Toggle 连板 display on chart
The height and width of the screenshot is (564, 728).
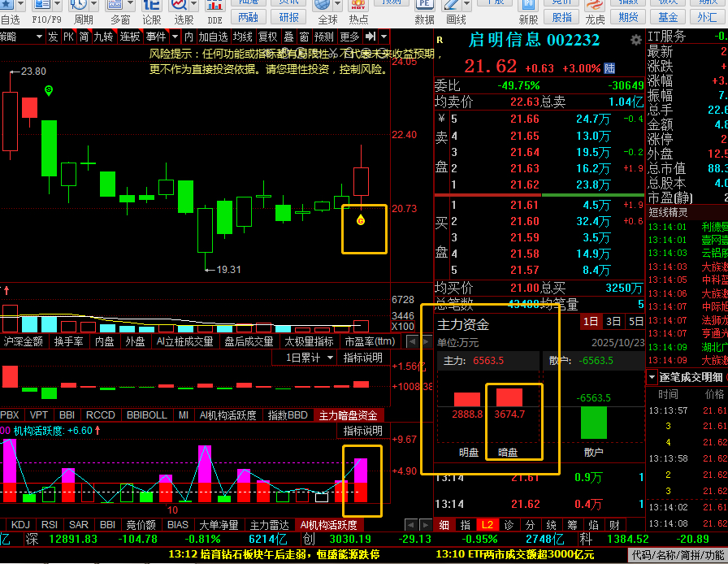130,37
